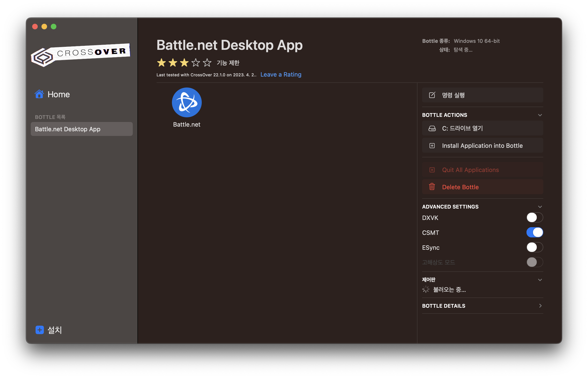Enable the DXVK toggle
This screenshot has width=588, height=378.
click(534, 217)
